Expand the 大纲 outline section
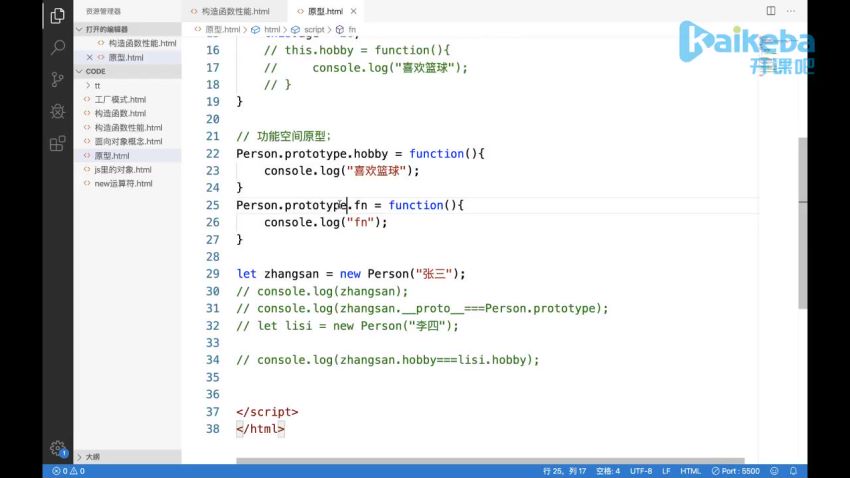 click(x=128, y=457)
